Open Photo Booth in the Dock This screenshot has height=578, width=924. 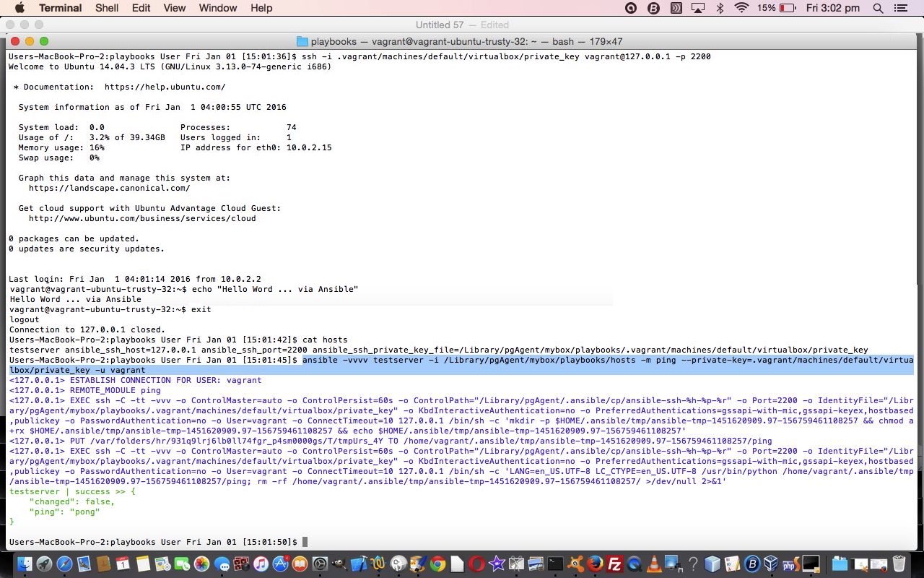pyautogui.click(x=241, y=564)
